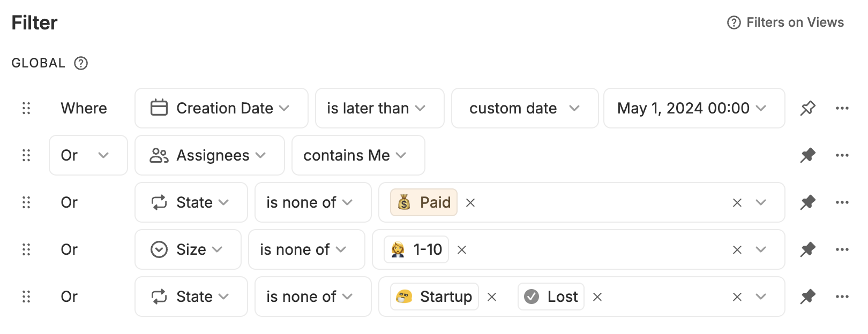Screen dimensions: 868x334
Task: Remove the Lost tag from the filter
Action: point(597,297)
